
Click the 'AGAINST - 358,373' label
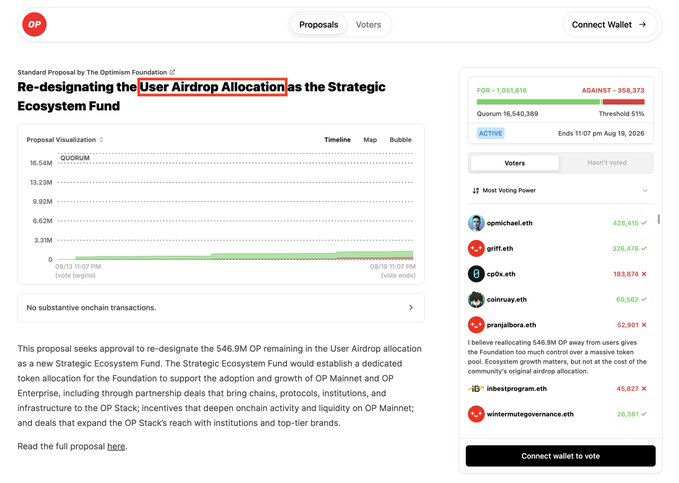pos(613,90)
